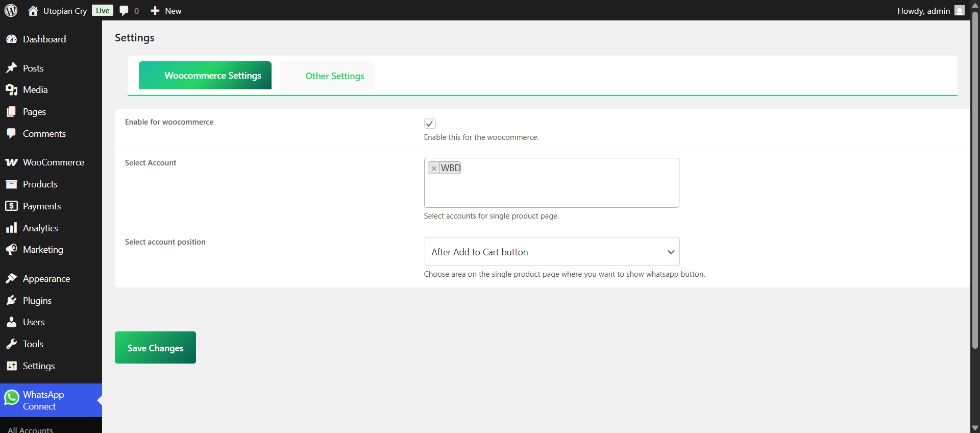This screenshot has width=980, height=433.
Task: Click the Marketing megaphone icon
Action: [11, 250]
